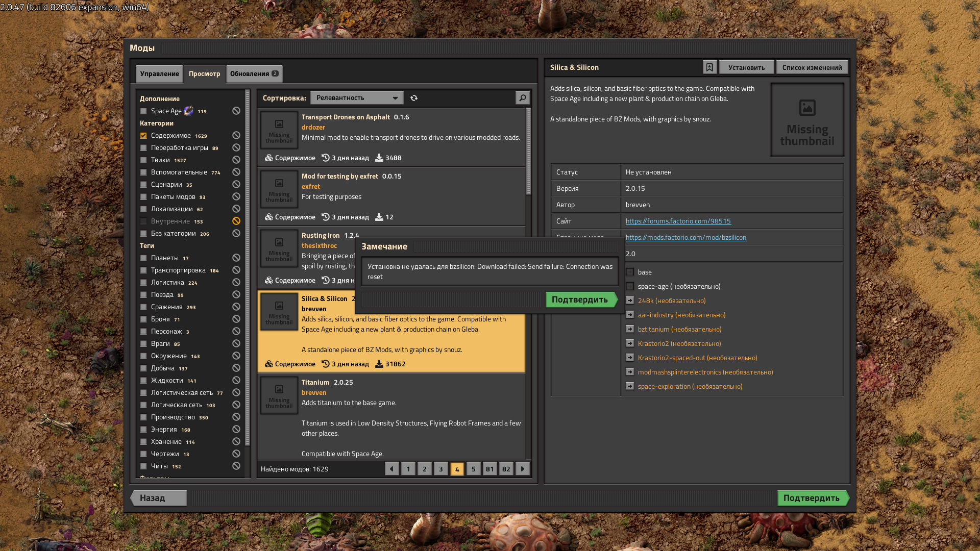Switch to the Управление tab
Viewport: 980px width, 551px height.
pyautogui.click(x=159, y=73)
